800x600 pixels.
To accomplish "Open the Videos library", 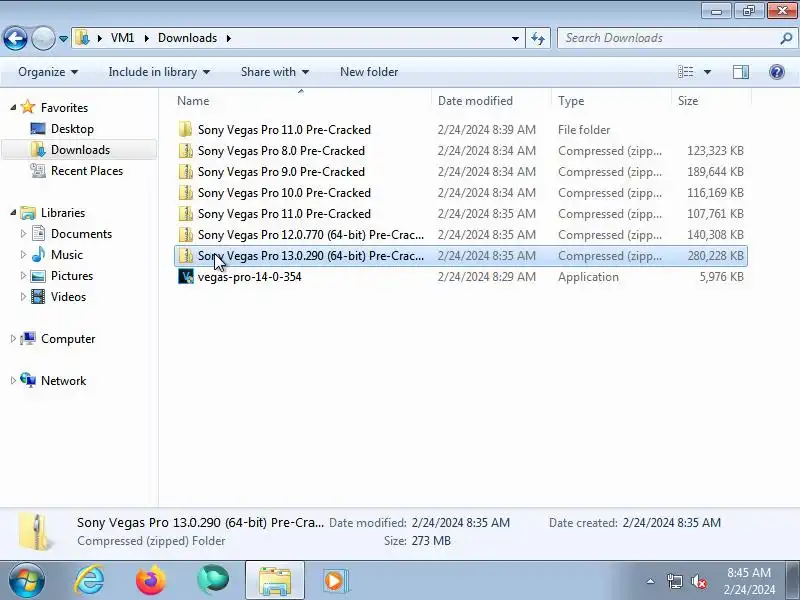I will pyautogui.click(x=68, y=296).
